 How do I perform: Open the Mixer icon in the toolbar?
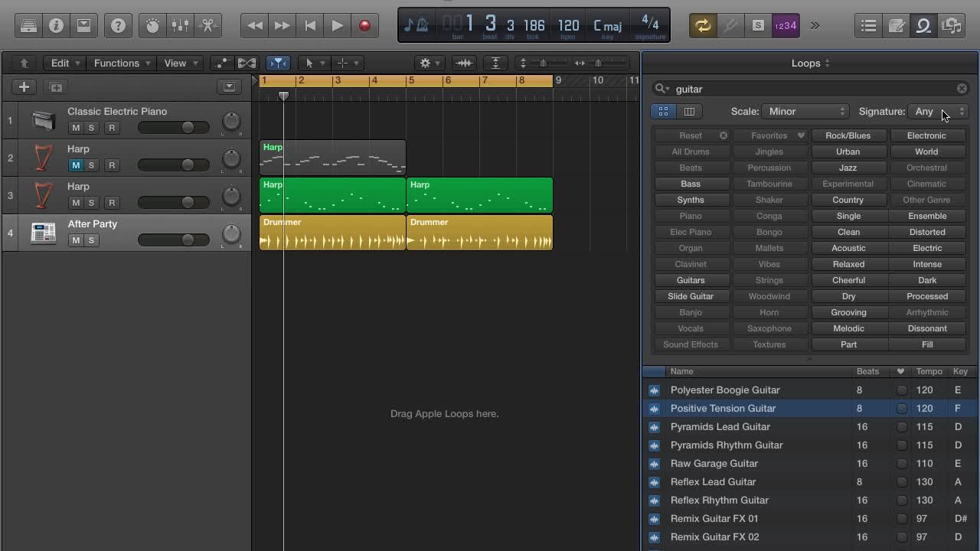click(x=181, y=25)
